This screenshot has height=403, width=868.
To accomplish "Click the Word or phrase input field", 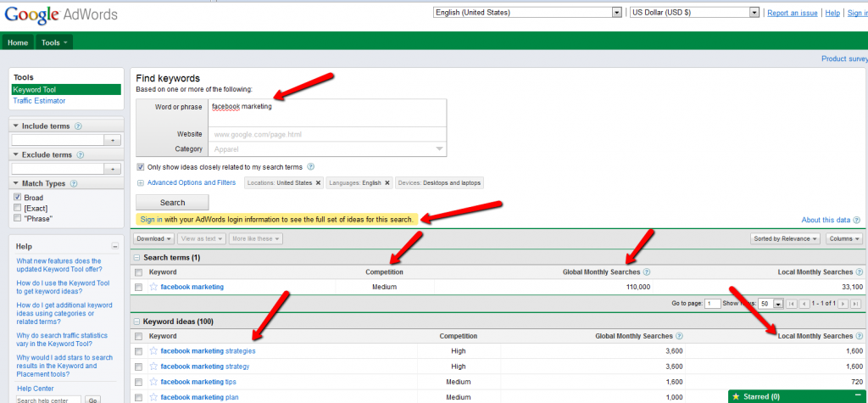I will coord(328,113).
